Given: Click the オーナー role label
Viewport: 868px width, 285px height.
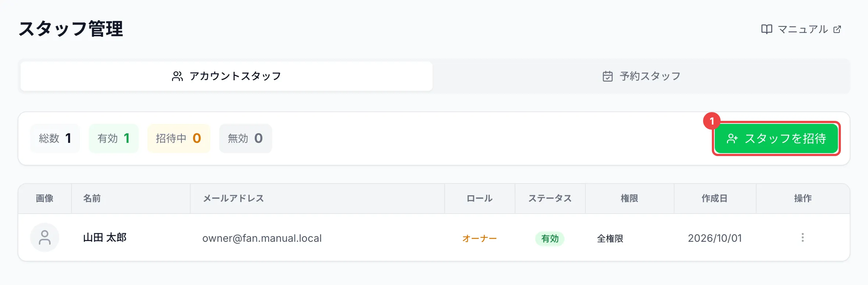Looking at the screenshot, I should coord(479,238).
